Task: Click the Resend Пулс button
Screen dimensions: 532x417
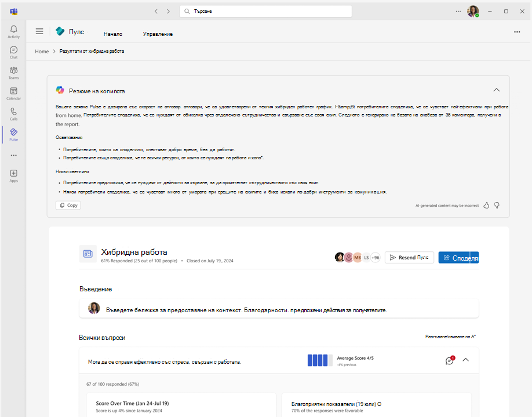Action: pyautogui.click(x=409, y=258)
